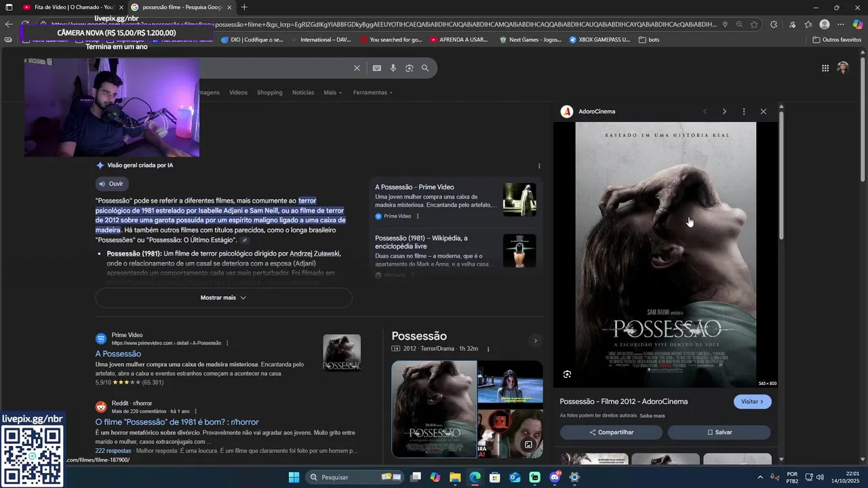Expand the Ferramentas dropdown

point(372,93)
